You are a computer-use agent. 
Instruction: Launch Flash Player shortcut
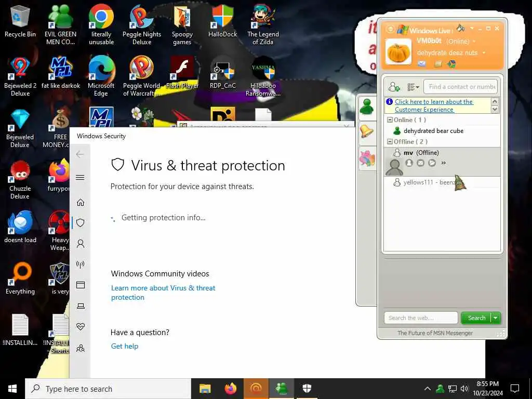182,73
